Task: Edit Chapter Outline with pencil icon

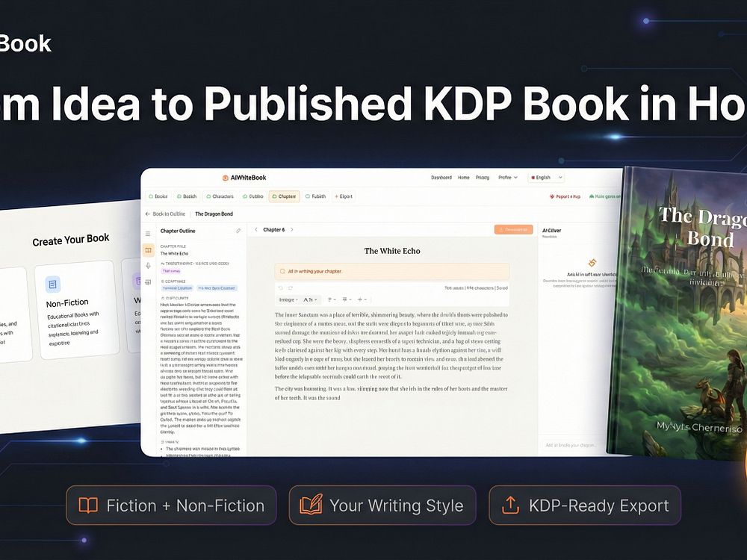Action: coord(238,231)
